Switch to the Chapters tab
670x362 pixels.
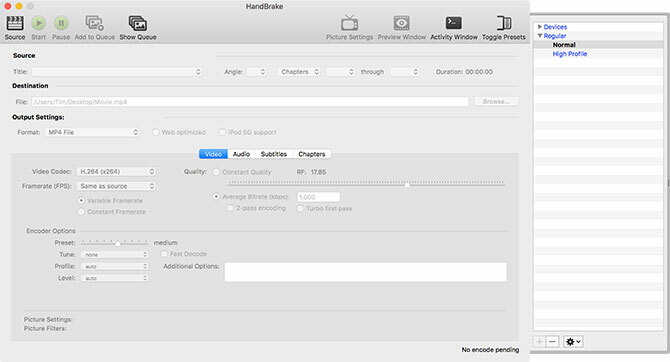tap(312, 154)
